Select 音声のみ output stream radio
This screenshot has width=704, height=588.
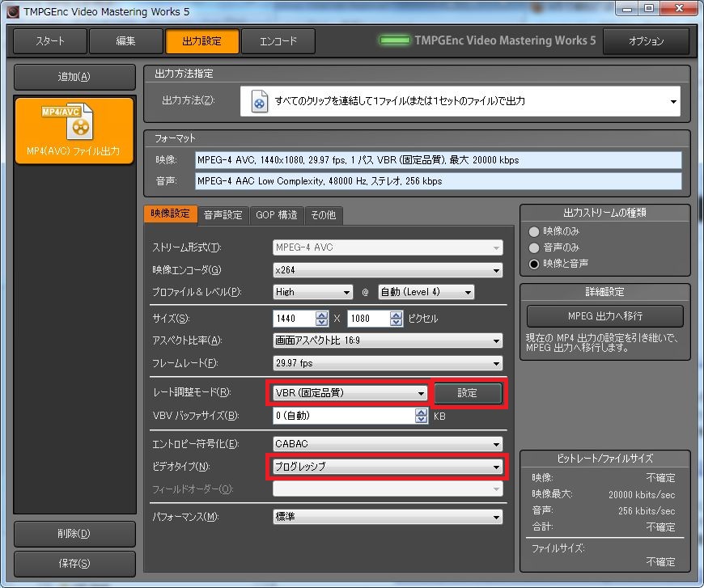pos(534,247)
